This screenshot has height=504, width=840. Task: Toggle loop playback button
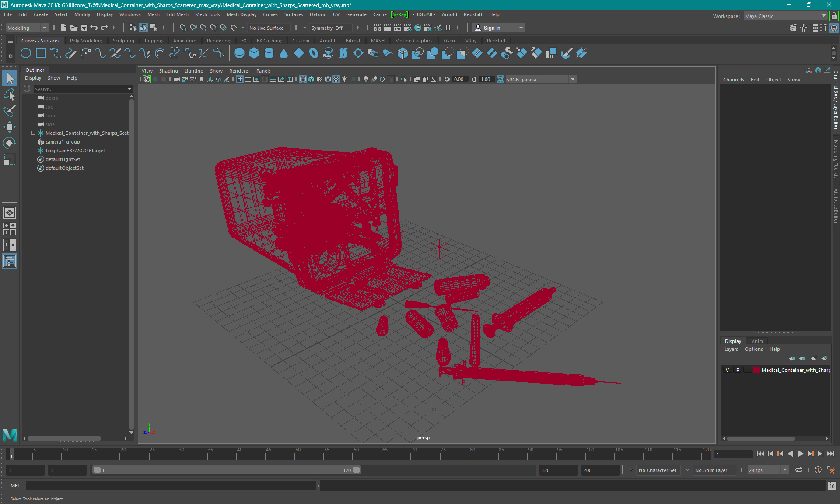pyautogui.click(x=799, y=470)
